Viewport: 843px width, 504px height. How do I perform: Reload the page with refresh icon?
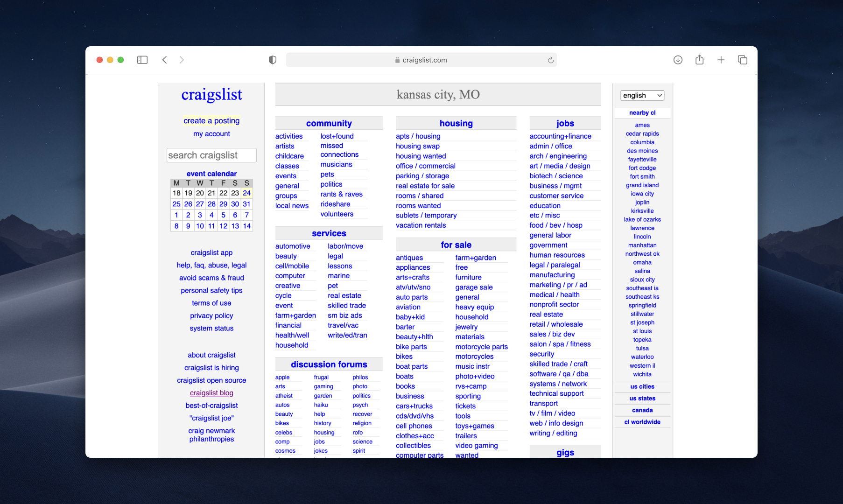click(x=551, y=60)
